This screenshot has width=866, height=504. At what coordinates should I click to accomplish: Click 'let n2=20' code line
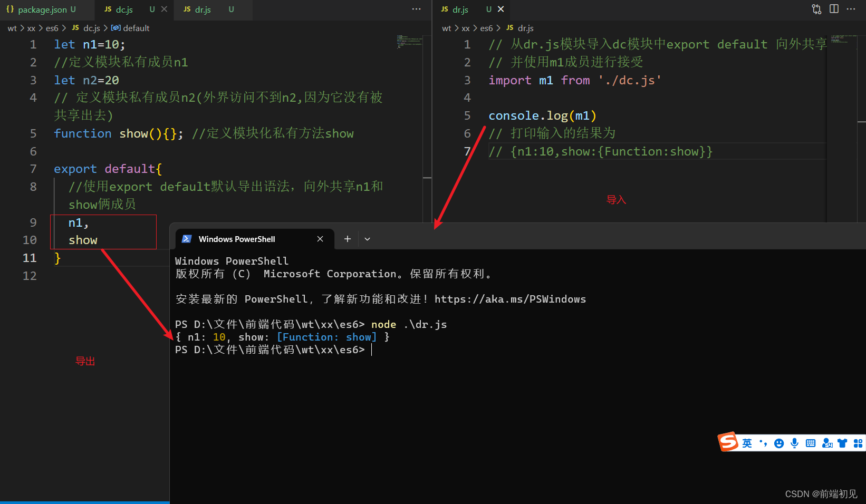pos(86,80)
